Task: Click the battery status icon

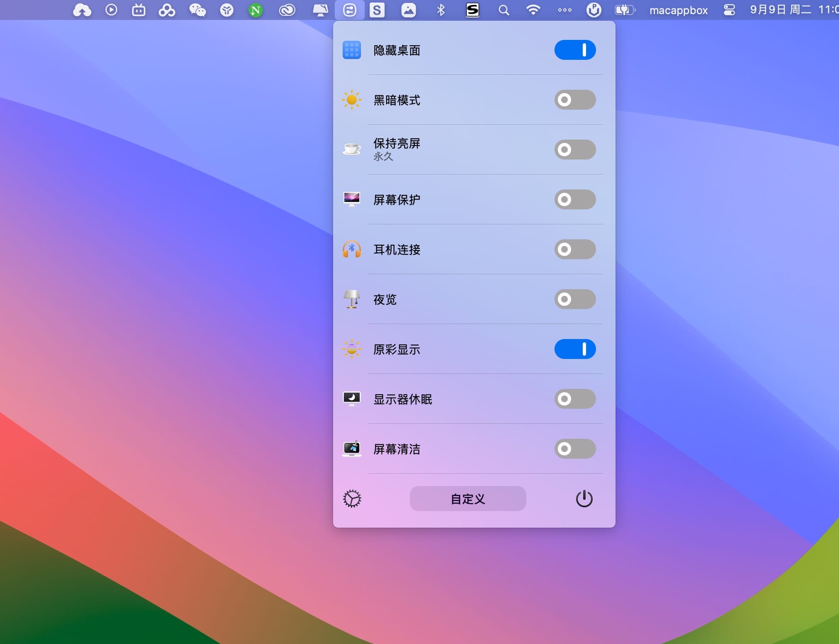Action: pyautogui.click(x=625, y=10)
